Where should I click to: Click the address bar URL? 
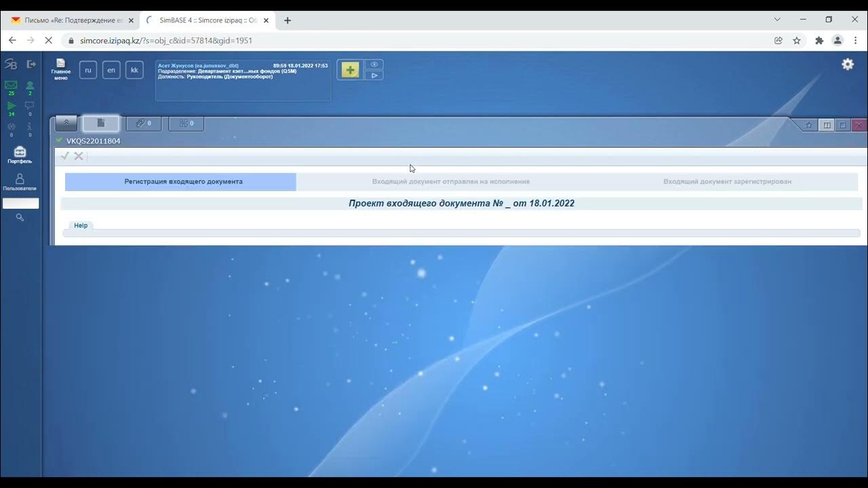(166, 41)
